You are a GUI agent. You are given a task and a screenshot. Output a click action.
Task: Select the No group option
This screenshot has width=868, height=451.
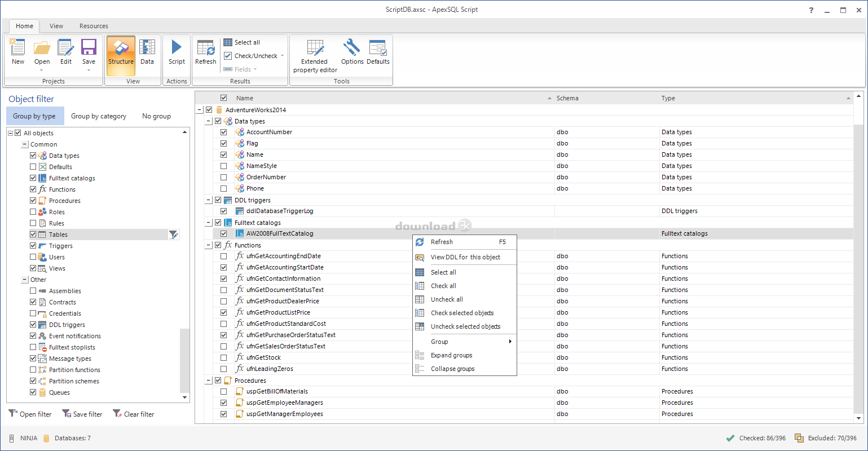pyautogui.click(x=156, y=116)
